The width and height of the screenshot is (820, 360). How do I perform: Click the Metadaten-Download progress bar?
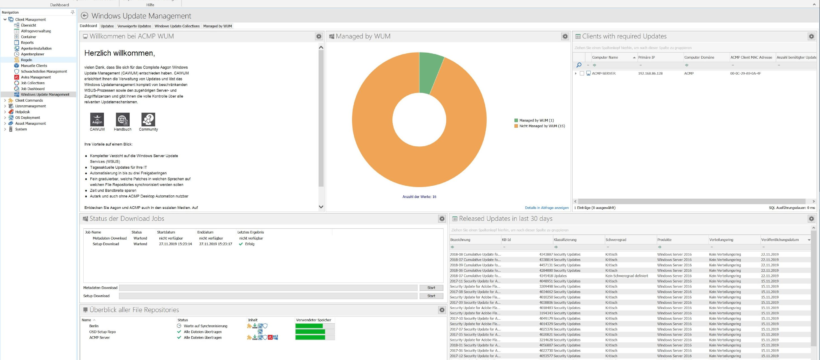269,288
